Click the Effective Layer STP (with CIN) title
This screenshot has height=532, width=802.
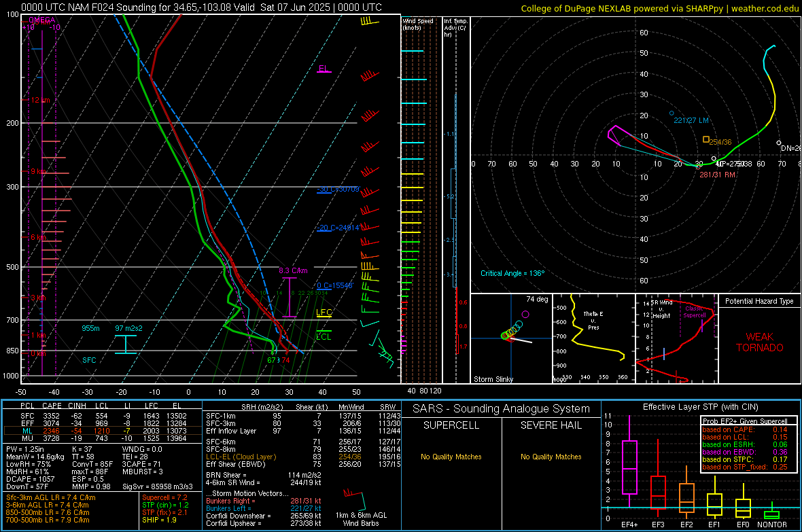click(700, 407)
